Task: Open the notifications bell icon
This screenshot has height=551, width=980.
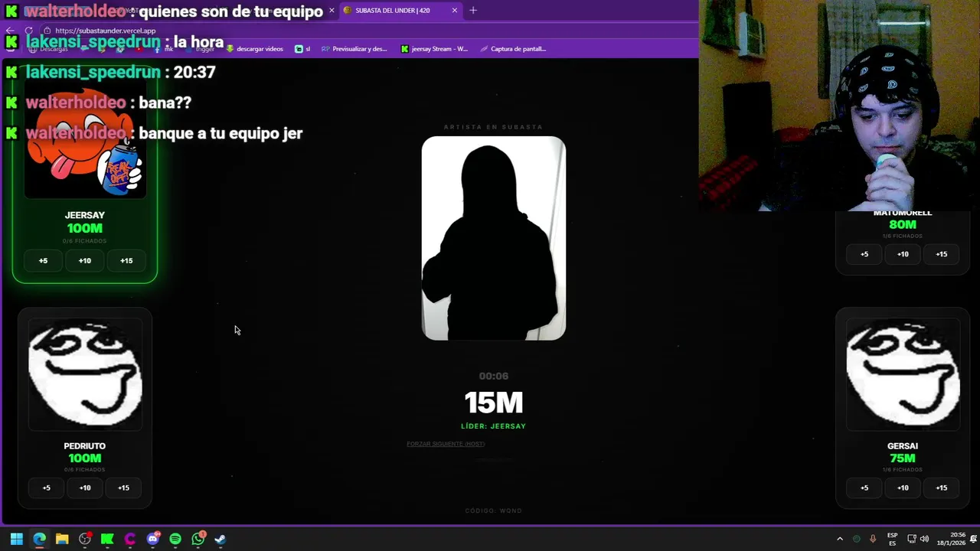Action: coord(974,539)
